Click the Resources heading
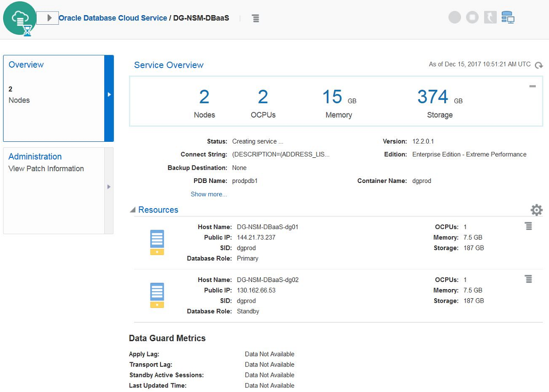This screenshot has height=392, width=549. [x=158, y=210]
